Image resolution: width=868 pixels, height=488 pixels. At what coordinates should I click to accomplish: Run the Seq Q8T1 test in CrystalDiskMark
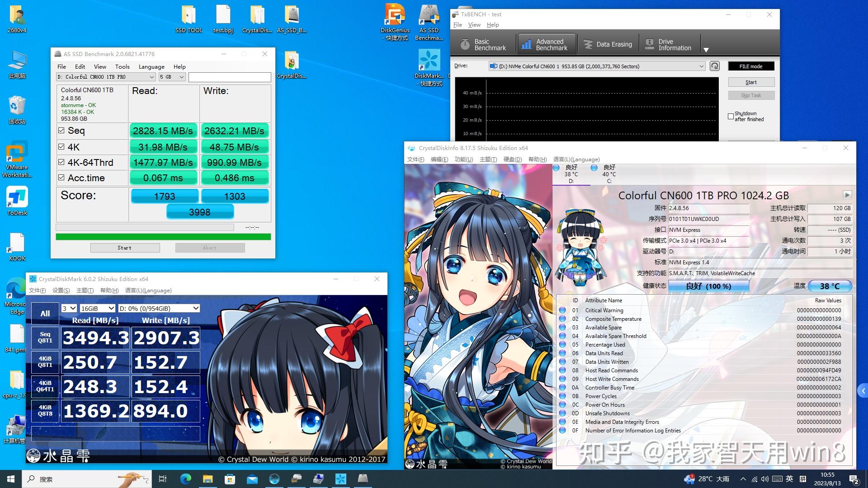click(x=45, y=338)
